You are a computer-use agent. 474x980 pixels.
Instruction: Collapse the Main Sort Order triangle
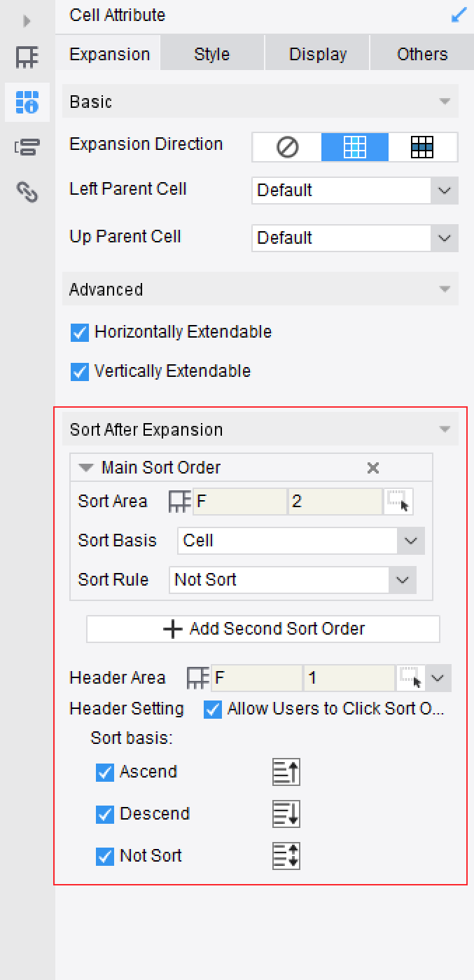pyautogui.click(x=86, y=468)
